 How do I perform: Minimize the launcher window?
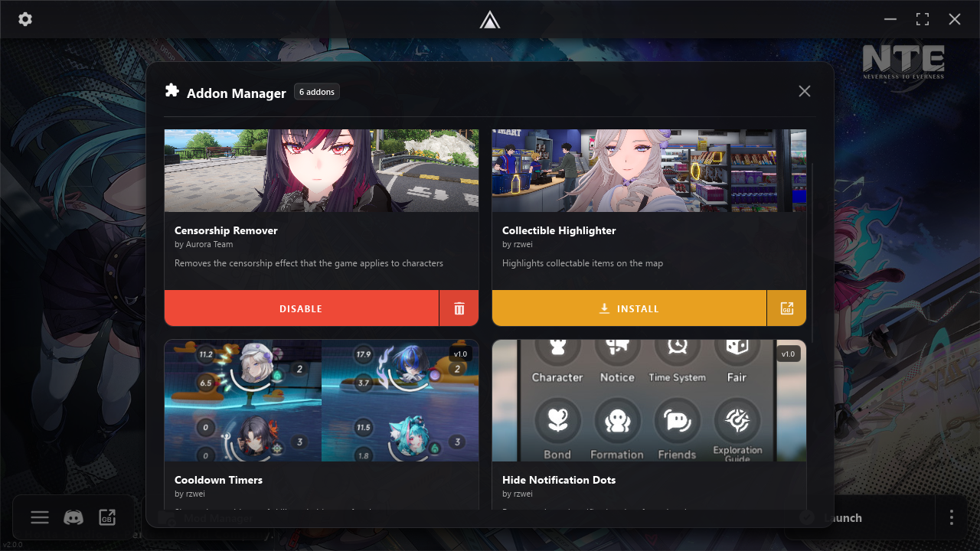point(890,19)
